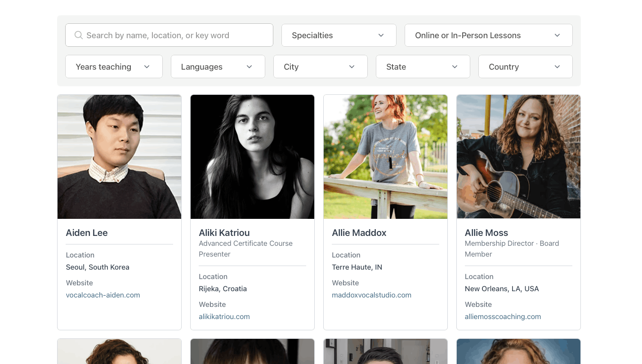The image size is (642, 364).
Task: Click the Aiden Lee name heading
Action: 87,233
